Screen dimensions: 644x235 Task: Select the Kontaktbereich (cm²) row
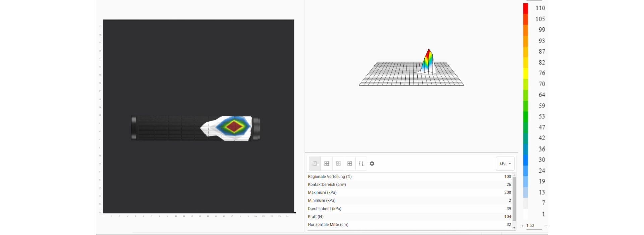[409, 184]
